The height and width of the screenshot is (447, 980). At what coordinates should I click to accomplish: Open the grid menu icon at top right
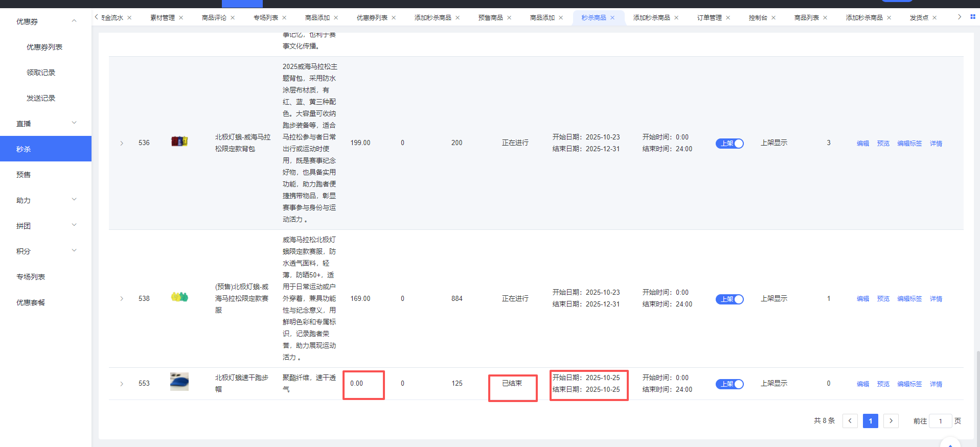(973, 17)
